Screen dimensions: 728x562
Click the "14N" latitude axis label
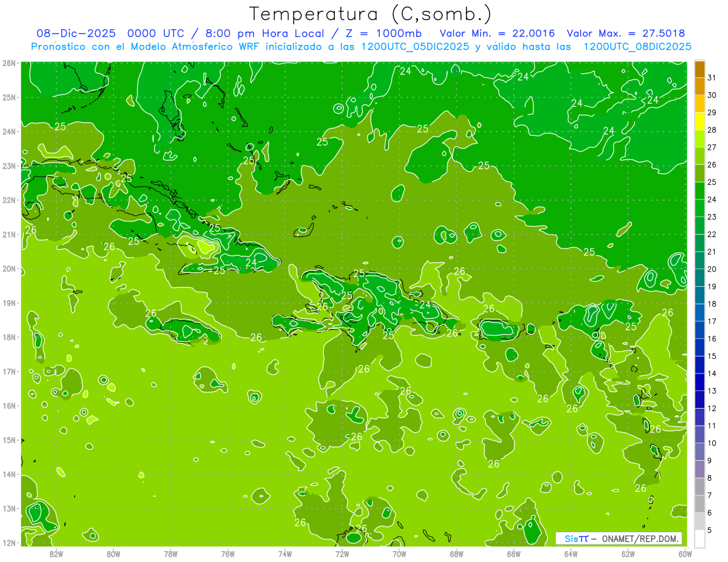point(9,474)
